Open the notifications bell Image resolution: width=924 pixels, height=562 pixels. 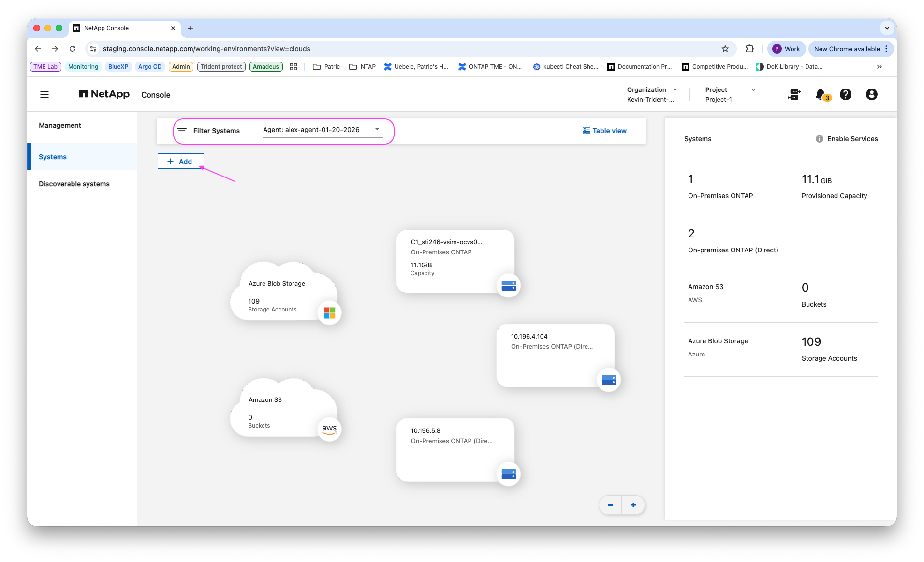[820, 94]
